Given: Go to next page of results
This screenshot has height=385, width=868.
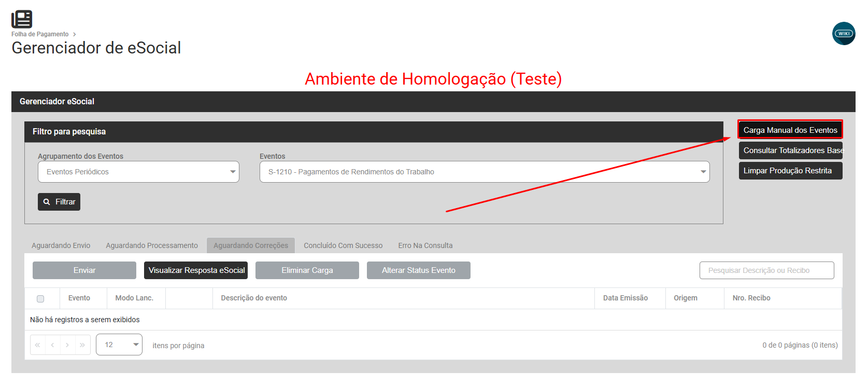Looking at the screenshot, I should click(67, 345).
